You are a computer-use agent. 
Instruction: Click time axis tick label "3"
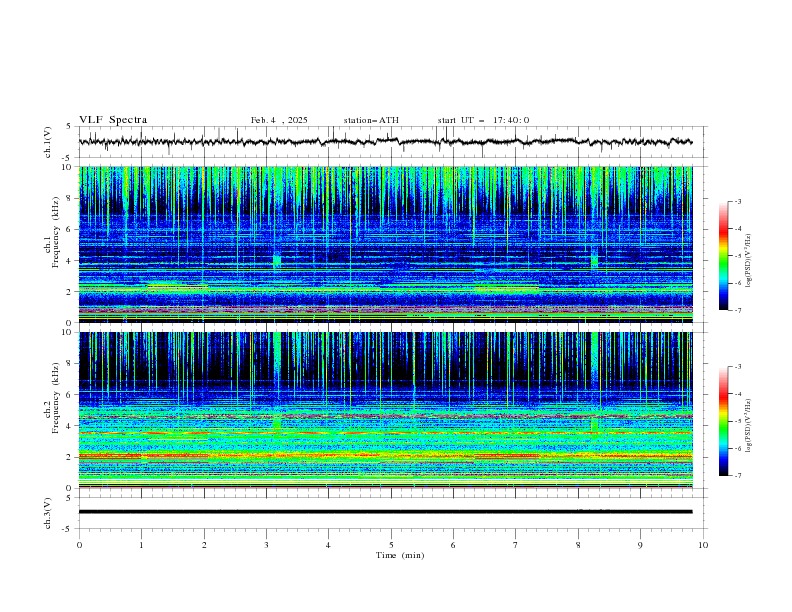click(x=266, y=545)
